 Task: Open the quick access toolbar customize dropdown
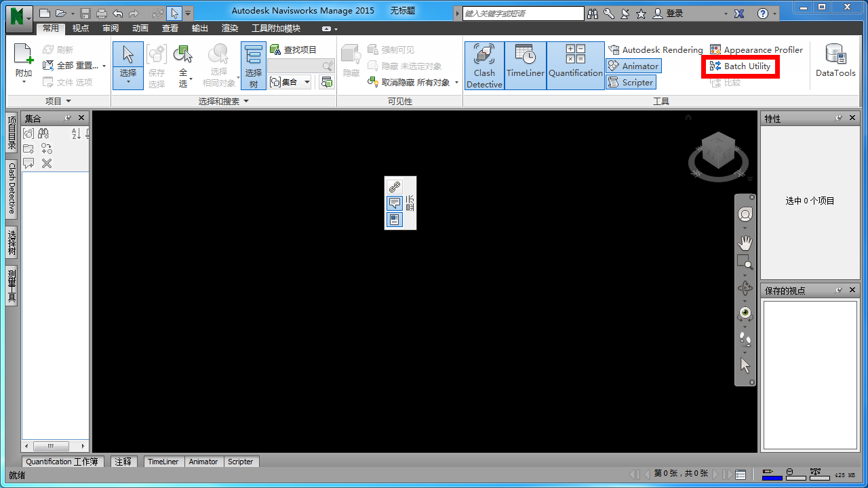coord(188,13)
